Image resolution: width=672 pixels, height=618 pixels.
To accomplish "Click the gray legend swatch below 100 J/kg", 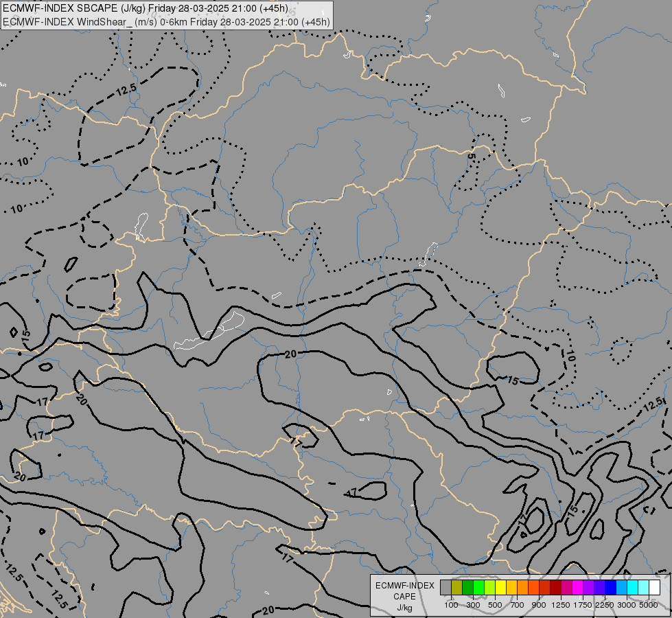I will 445,588.
